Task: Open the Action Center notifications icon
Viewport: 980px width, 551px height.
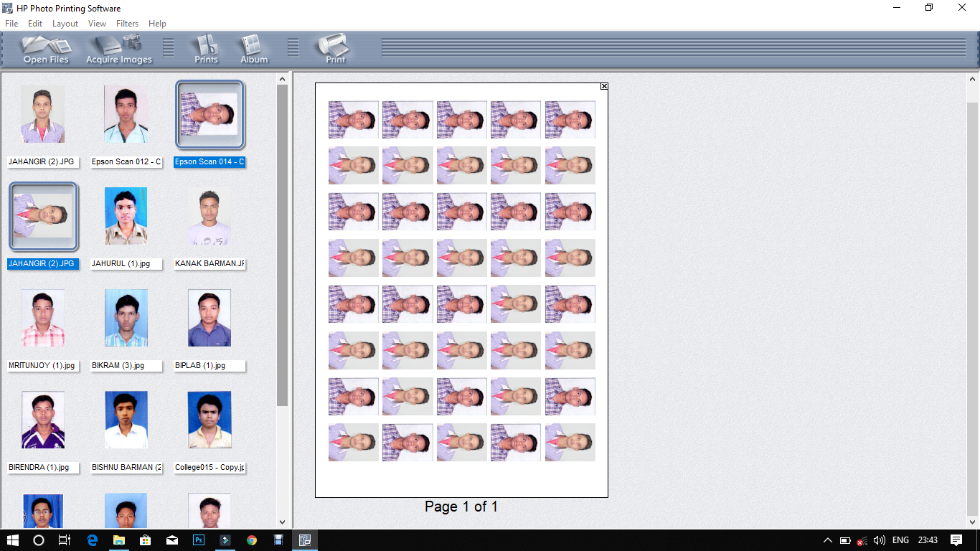Action: [x=956, y=540]
